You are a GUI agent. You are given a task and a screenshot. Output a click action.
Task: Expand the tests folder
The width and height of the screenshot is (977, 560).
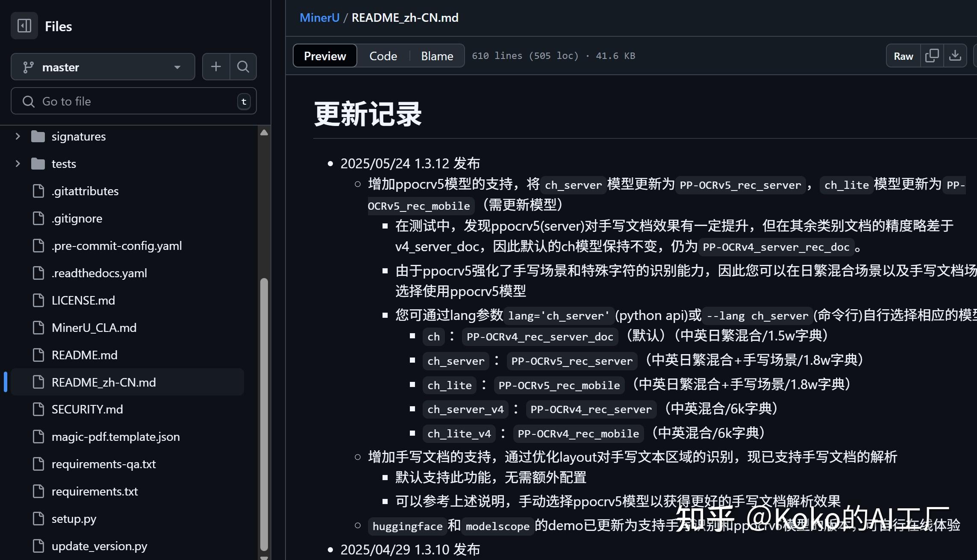(17, 163)
